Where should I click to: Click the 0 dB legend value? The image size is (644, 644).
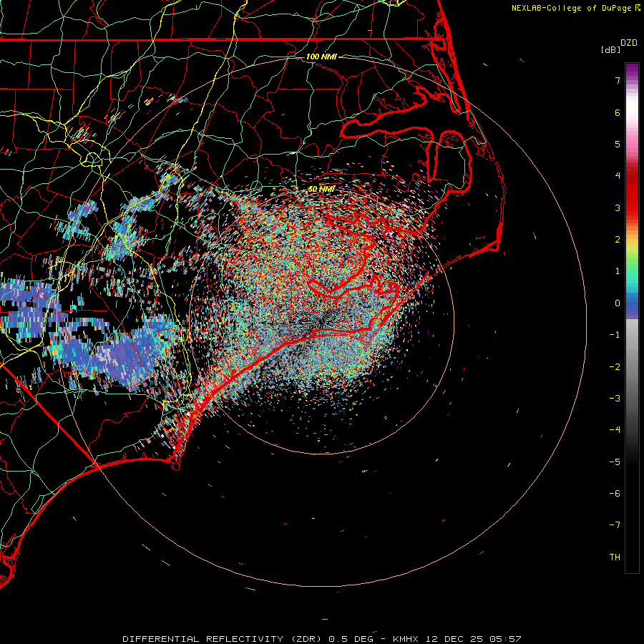click(x=618, y=303)
